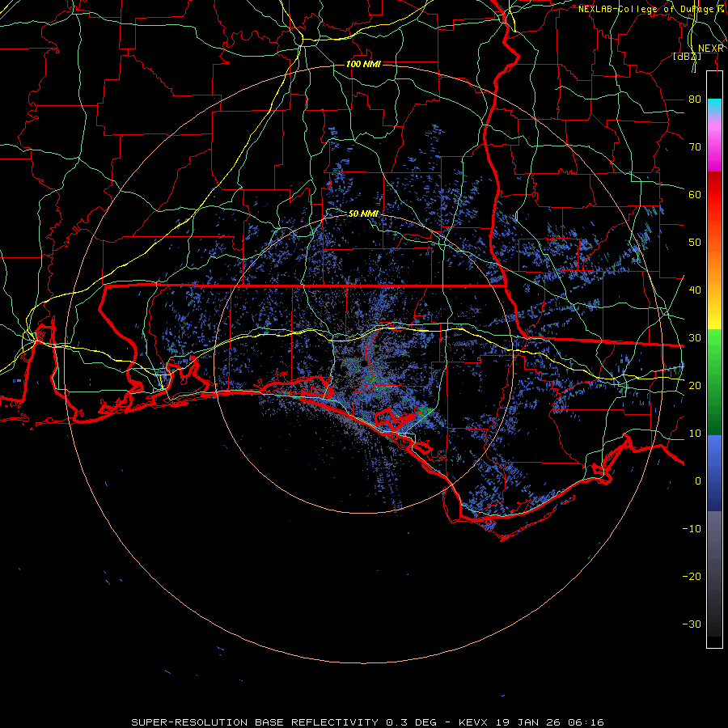Click "SUPER-RESOLUTION BASE REFLECTIVITY" caption text

click(255, 722)
